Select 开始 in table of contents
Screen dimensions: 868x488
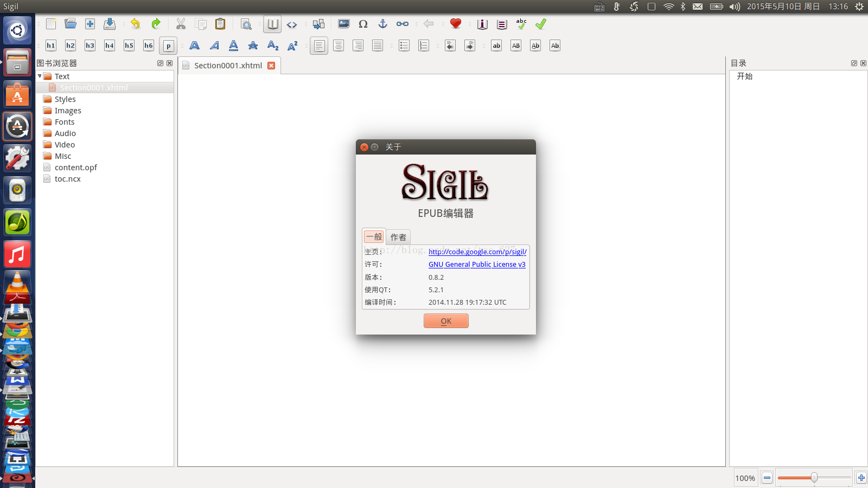(744, 76)
